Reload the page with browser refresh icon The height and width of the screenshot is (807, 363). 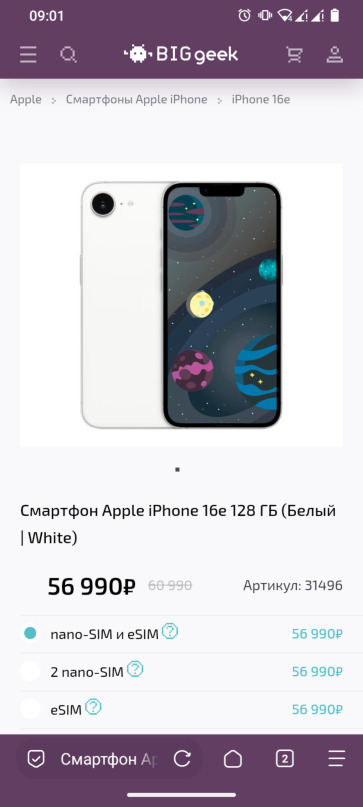182,759
